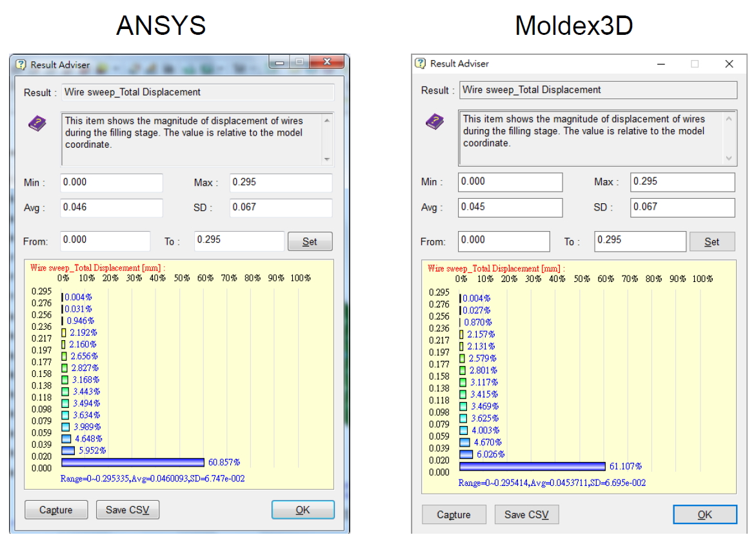
Task: Click the 4.670% bar in Moldex3D chart
Action: 465,442
